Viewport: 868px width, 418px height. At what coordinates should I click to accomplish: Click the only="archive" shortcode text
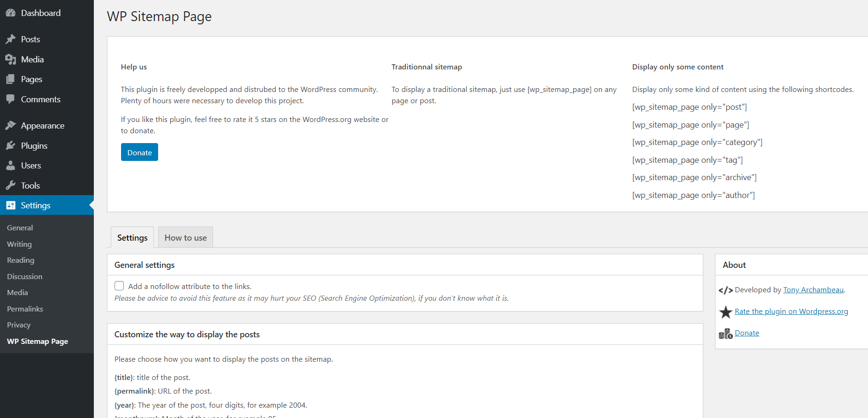tap(694, 177)
